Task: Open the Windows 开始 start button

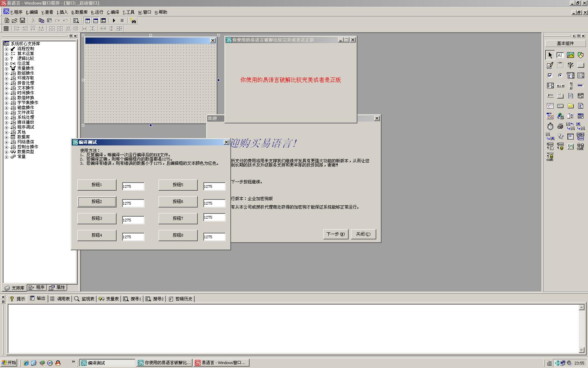Action: point(9,363)
